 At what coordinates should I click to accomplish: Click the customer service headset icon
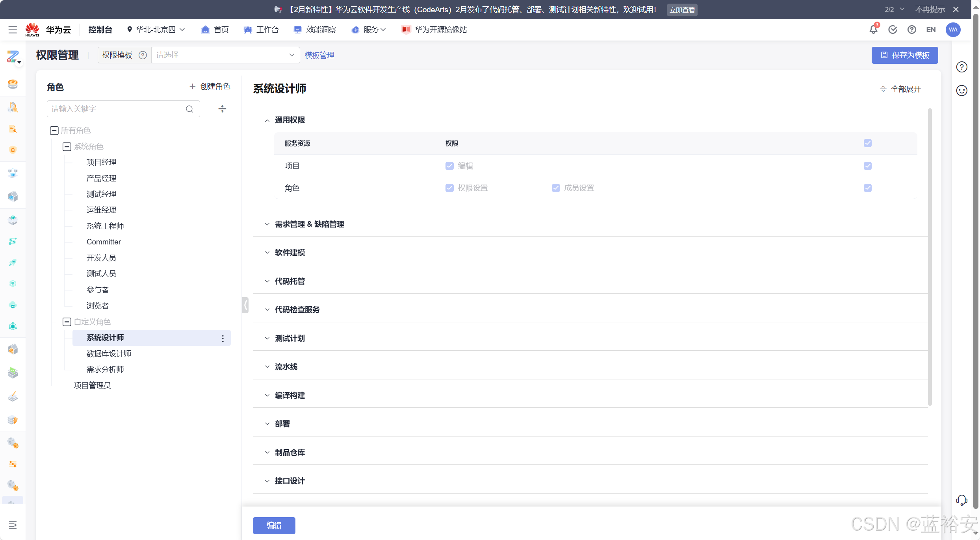[961, 500]
